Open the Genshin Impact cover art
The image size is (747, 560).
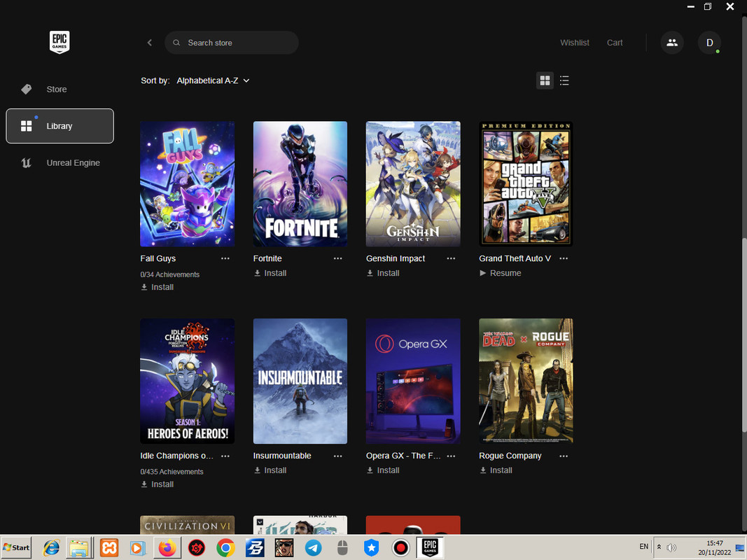pyautogui.click(x=413, y=184)
